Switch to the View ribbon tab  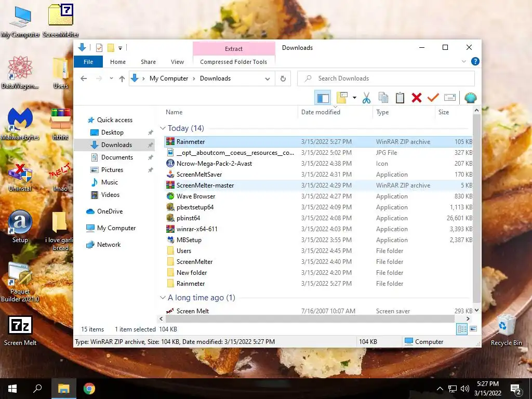(177, 62)
